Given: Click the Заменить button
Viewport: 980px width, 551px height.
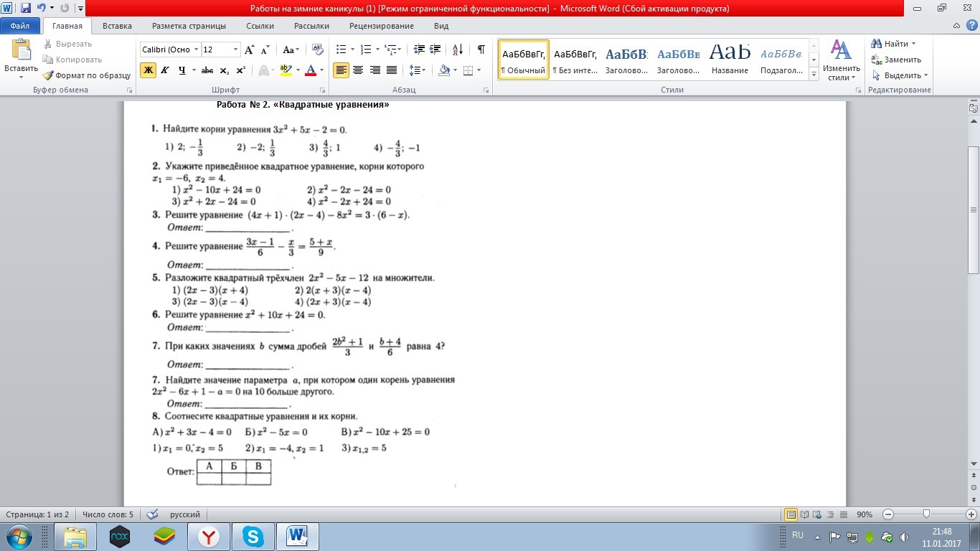Looking at the screenshot, I should [896, 60].
